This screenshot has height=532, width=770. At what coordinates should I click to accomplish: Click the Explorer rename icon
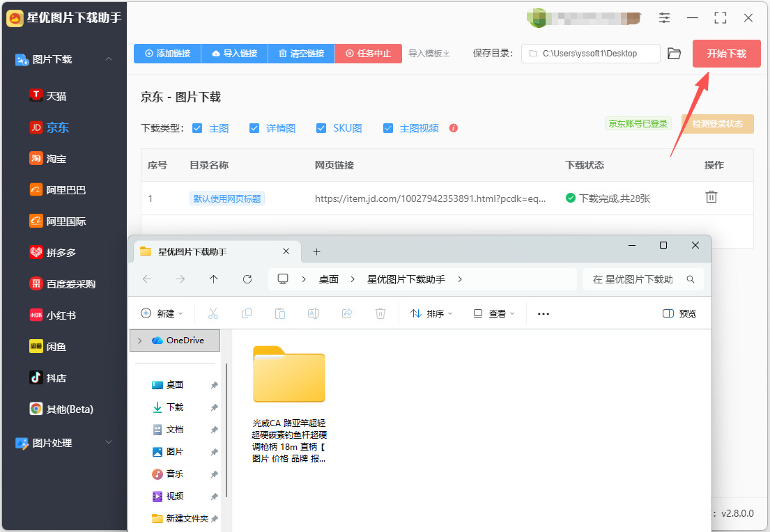click(x=314, y=313)
